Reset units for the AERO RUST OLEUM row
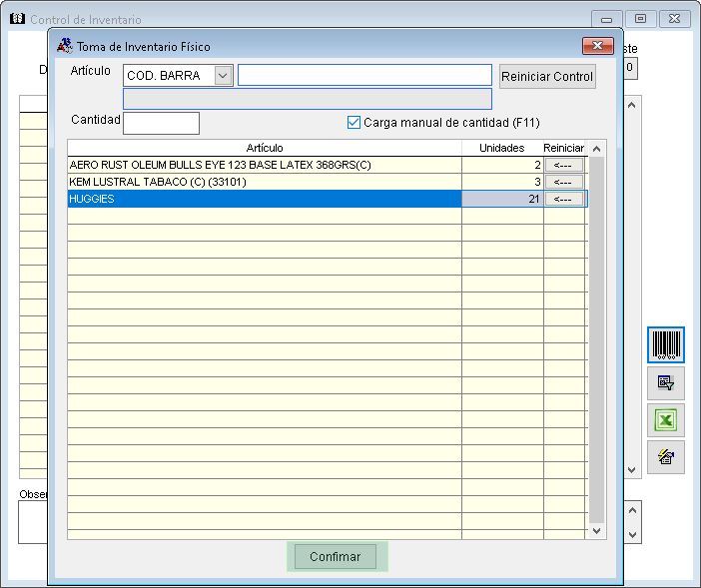 [564, 166]
